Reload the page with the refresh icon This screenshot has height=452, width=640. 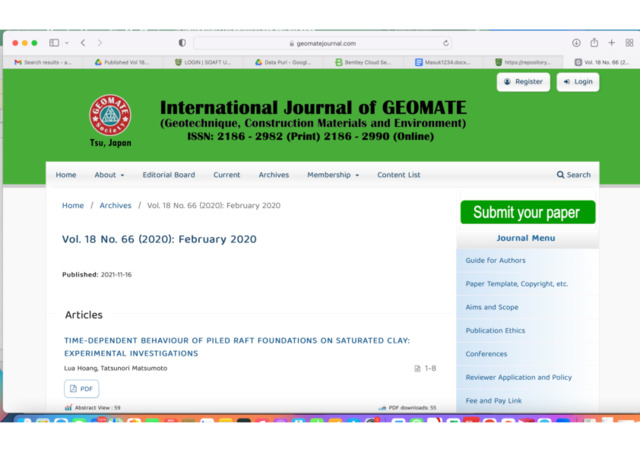[x=446, y=43]
